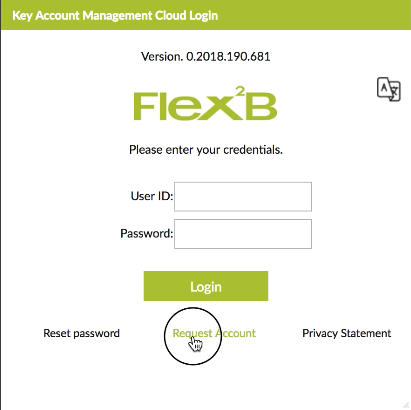Open the Reset password link
This screenshot has height=410, width=411.
[81, 333]
